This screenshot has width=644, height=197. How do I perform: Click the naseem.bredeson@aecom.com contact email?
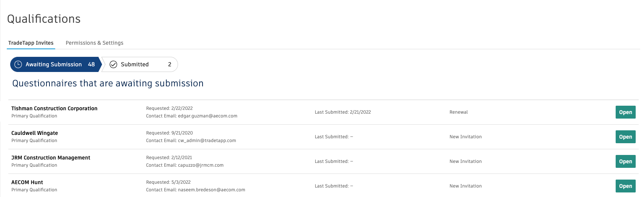click(211, 190)
